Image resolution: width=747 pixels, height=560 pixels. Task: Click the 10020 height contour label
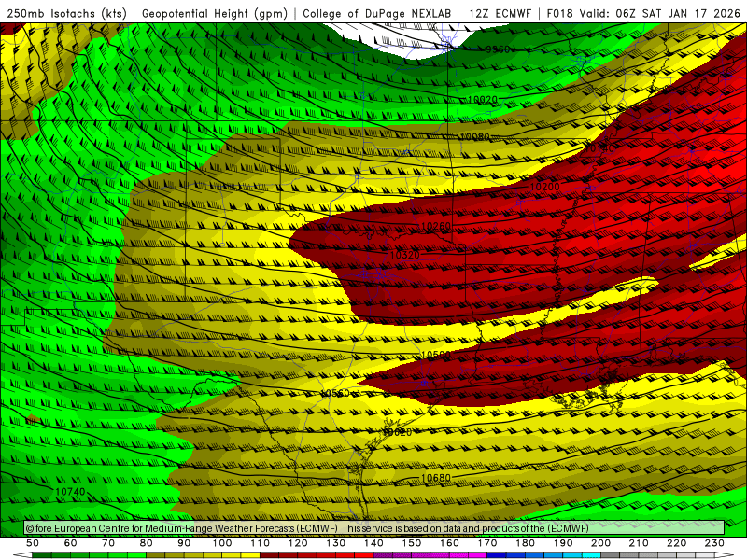click(483, 100)
